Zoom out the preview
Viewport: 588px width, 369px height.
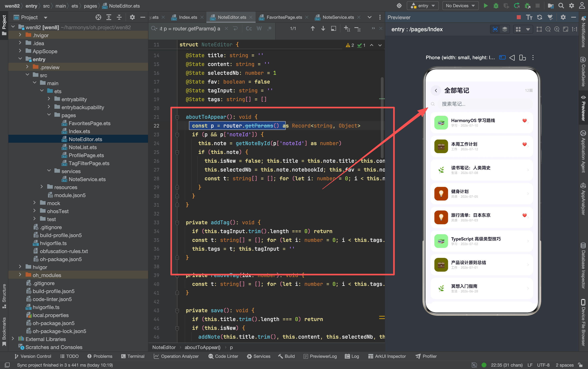click(548, 29)
